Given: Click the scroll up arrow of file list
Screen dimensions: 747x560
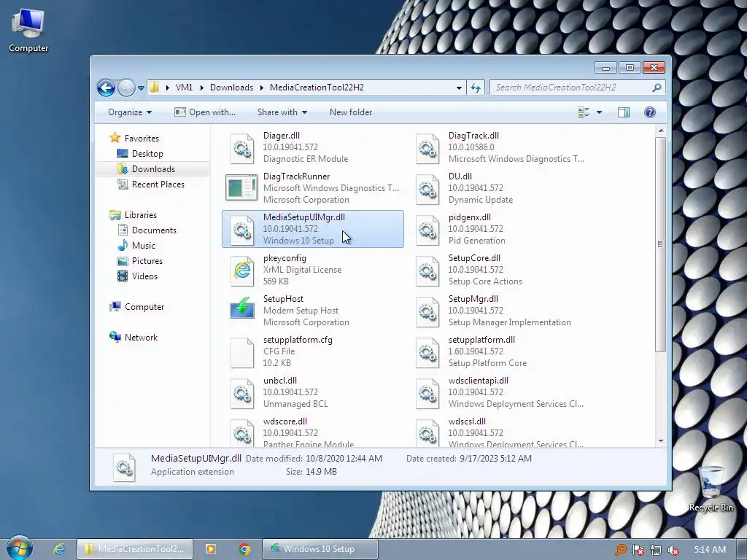Looking at the screenshot, I should [660, 131].
